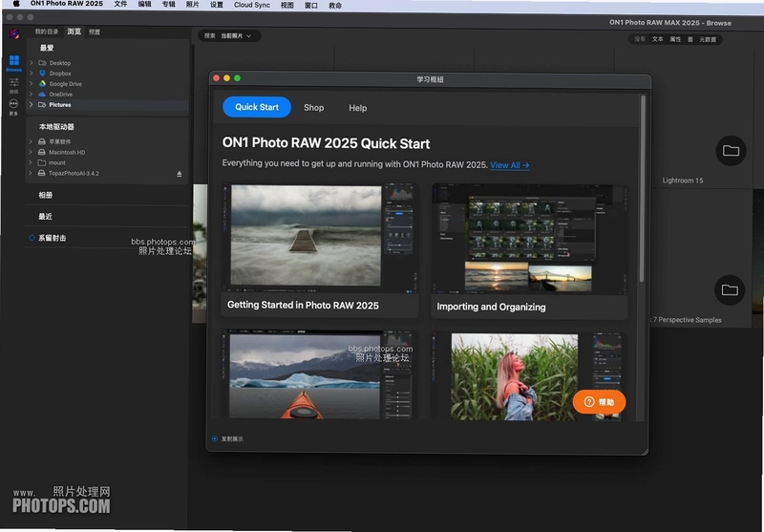The image size is (764, 532).
Task: Click the Macintosh HD drive icon
Action: pos(42,152)
